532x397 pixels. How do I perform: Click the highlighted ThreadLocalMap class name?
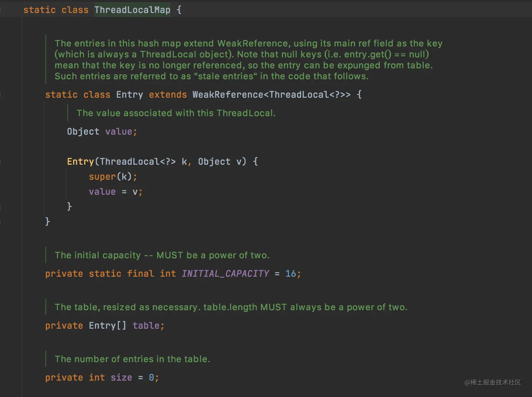pos(132,10)
